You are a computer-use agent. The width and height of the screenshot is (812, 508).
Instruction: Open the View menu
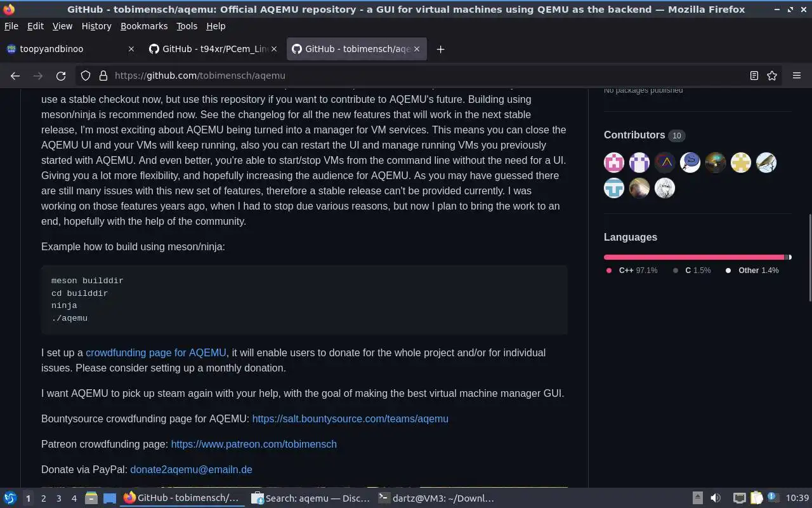point(62,26)
